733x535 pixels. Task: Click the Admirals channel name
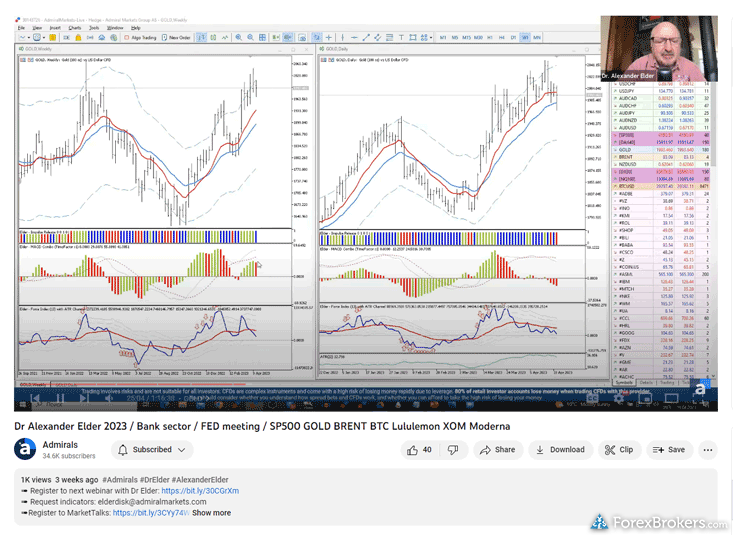click(x=60, y=445)
